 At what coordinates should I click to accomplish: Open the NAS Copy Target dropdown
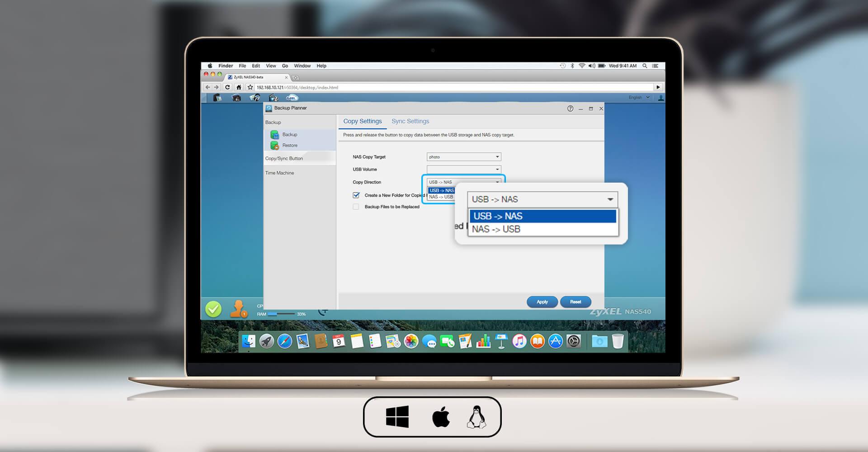pos(463,157)
